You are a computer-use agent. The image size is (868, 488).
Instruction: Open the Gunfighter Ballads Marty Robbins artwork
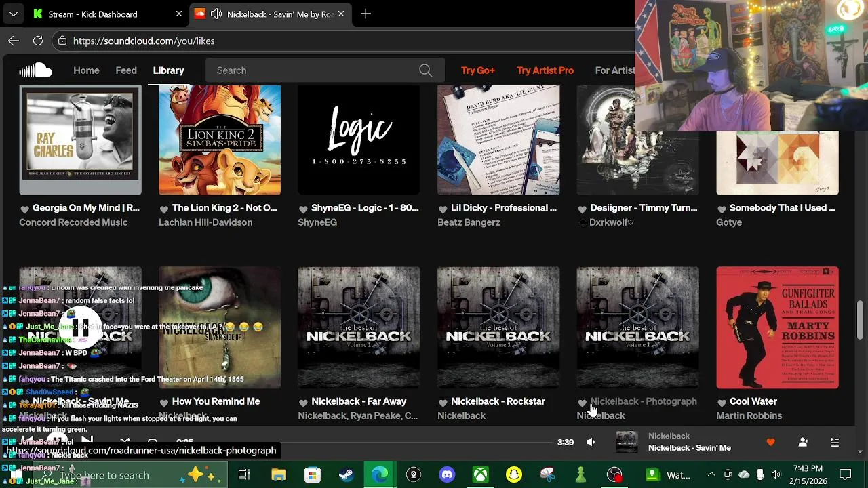(x=777, y=328)
